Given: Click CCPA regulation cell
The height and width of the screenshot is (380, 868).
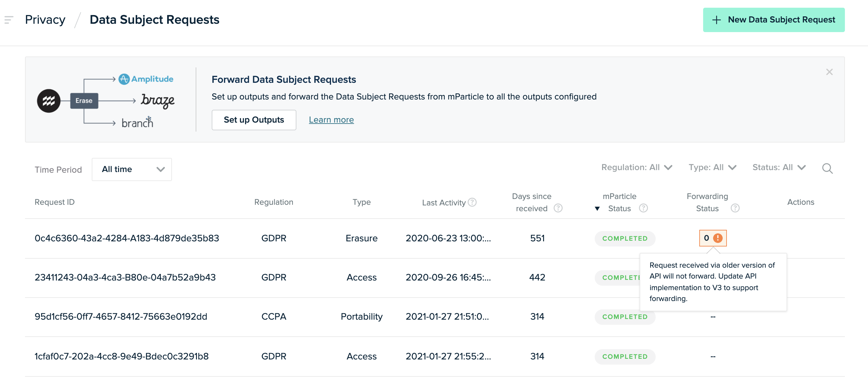Looking at the screenshot, I should coord(274,316).
